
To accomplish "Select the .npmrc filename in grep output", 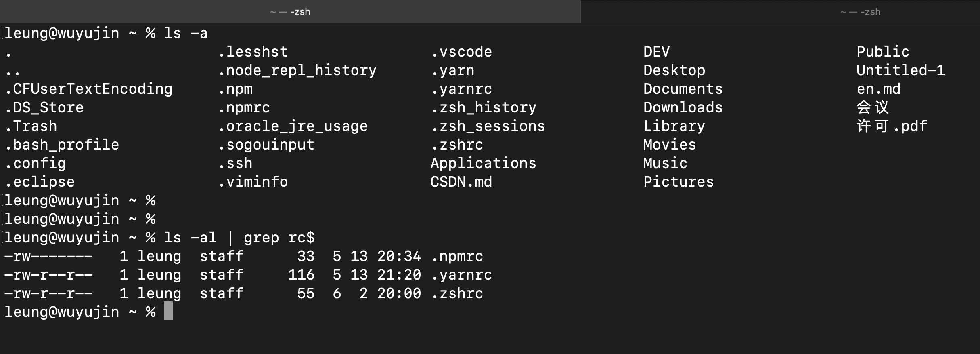I will pyautogui.click(x=456, y=256).
